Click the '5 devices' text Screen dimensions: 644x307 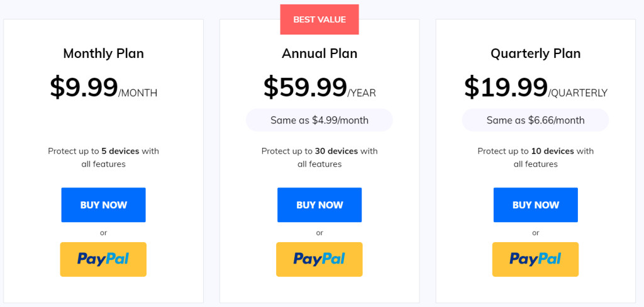click(x=120, y=151)
